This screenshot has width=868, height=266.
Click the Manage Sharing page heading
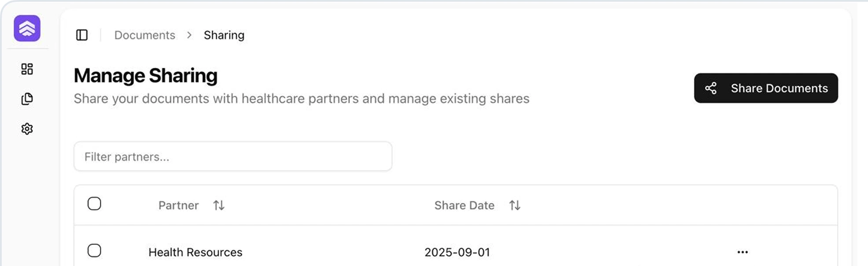point(146,76)
